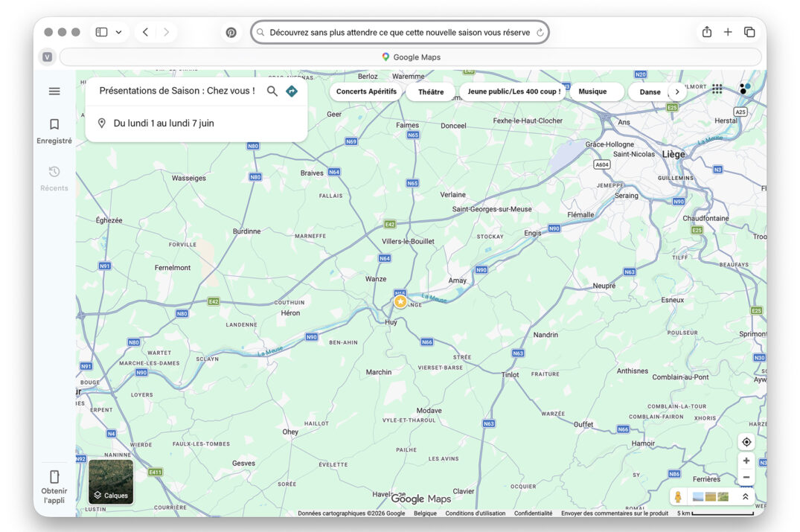Center map on my location
The image size is (800, 532).
coord(746,442)
